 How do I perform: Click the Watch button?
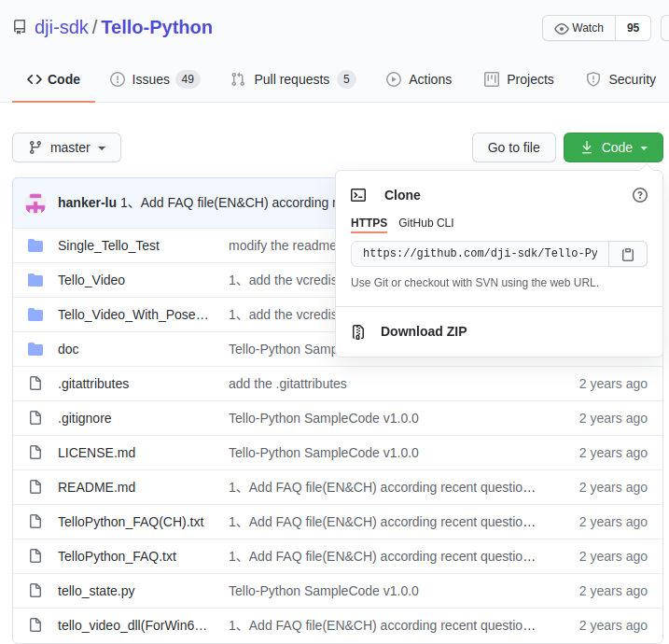pyautogui.click(x=579, y=28)
